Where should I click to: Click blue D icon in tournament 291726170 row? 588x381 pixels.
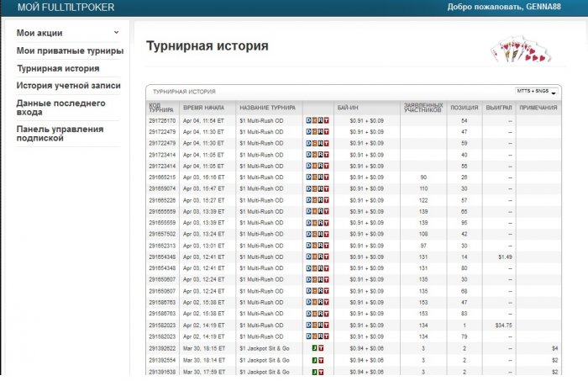(x=308, y=120)
